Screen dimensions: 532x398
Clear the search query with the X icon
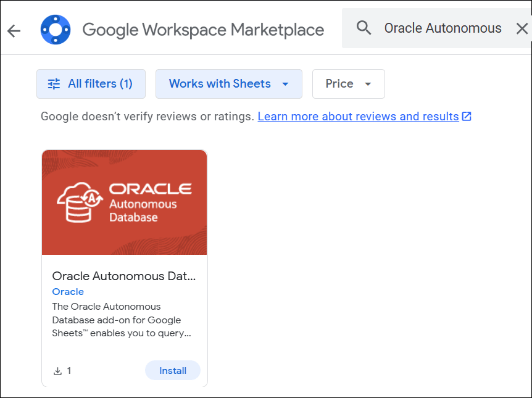pyautogui.click(x=522, y=28)
